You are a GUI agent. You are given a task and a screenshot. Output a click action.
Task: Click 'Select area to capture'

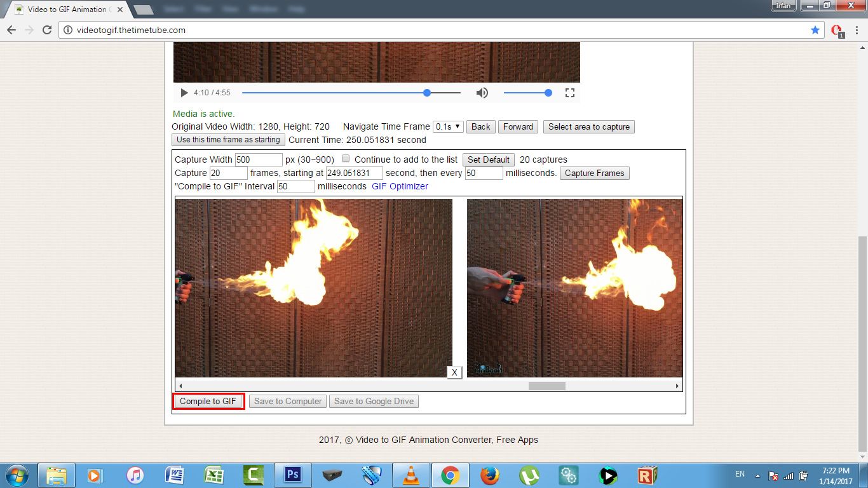(588, 126)
